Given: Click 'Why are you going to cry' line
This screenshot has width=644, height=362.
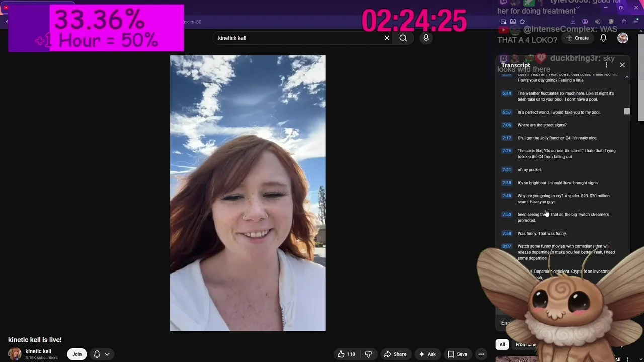Looking at the screenshot, I should click(563, 199).
